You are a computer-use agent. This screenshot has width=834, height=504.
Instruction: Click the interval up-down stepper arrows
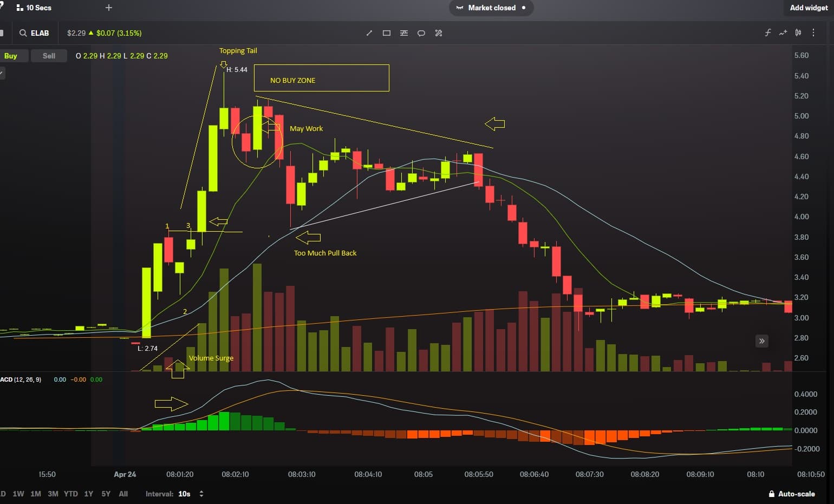coord(201,494)
